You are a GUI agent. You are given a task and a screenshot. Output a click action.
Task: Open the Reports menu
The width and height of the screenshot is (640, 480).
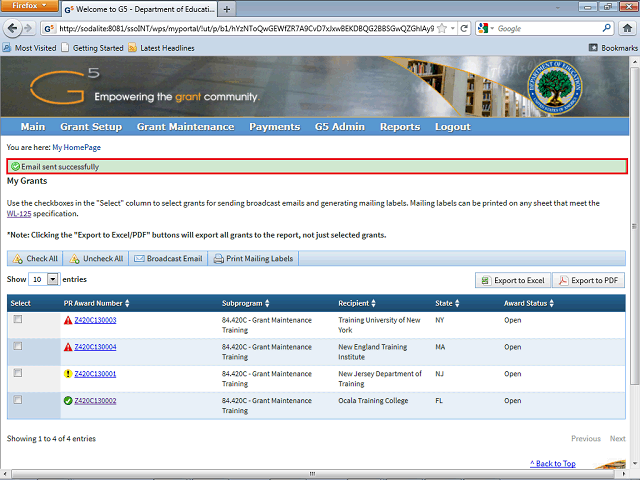pyautogui.click(x=400, y=127)
